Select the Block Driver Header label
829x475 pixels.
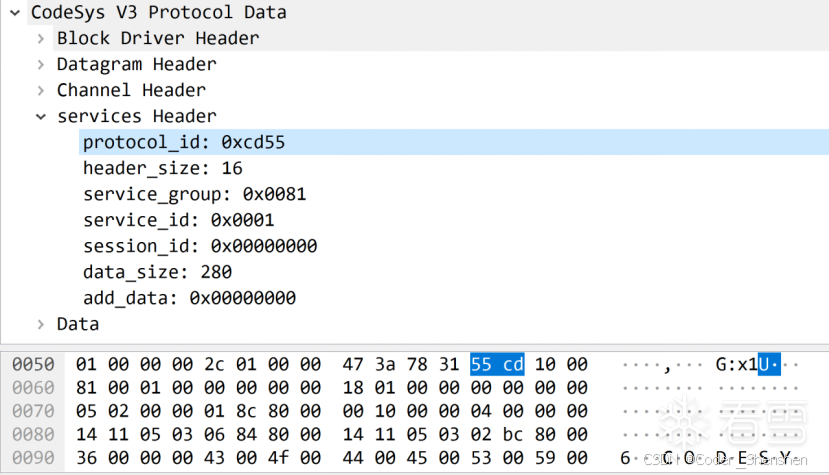pyautogui.click(x=158, y=38)
